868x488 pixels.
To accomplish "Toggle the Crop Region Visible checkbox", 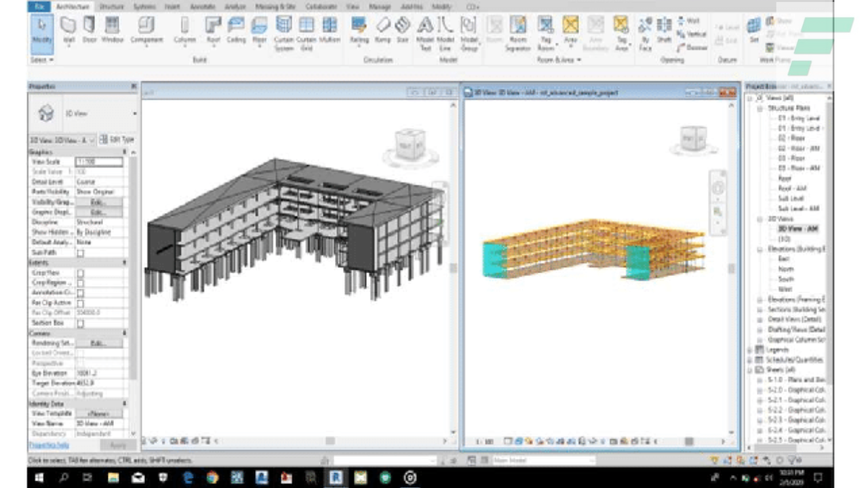I will point(80,283).
